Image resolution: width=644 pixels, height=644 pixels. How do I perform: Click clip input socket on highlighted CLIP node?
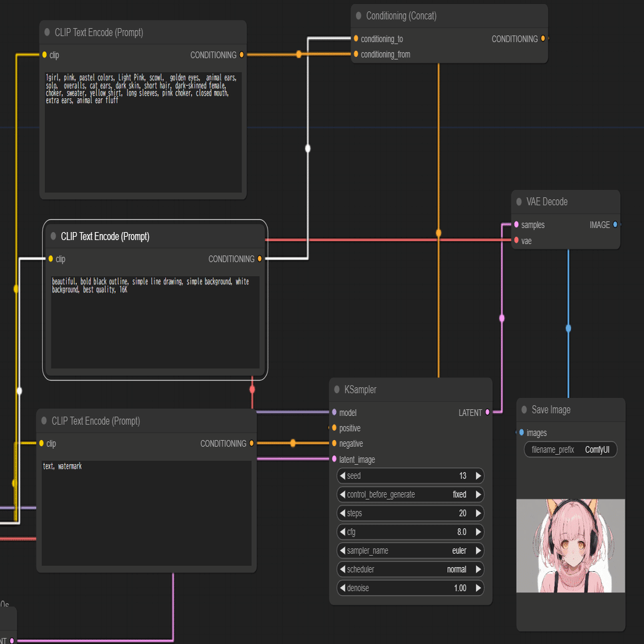[x=51, y=259]
